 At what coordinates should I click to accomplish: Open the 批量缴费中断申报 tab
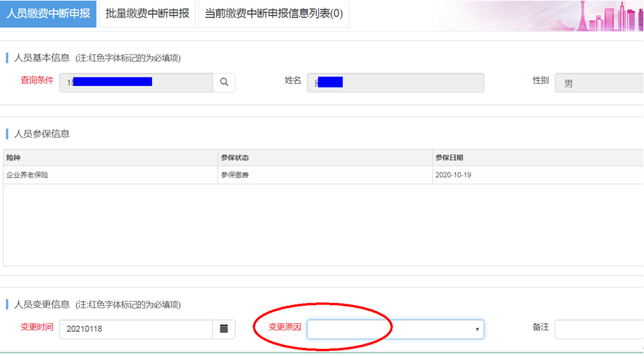pos(147,14)
